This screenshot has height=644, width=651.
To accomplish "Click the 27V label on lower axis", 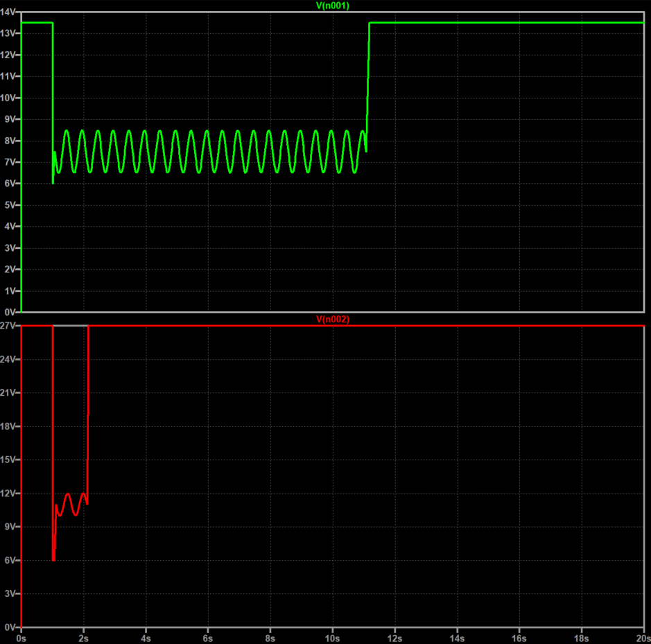I will [8, 326].
